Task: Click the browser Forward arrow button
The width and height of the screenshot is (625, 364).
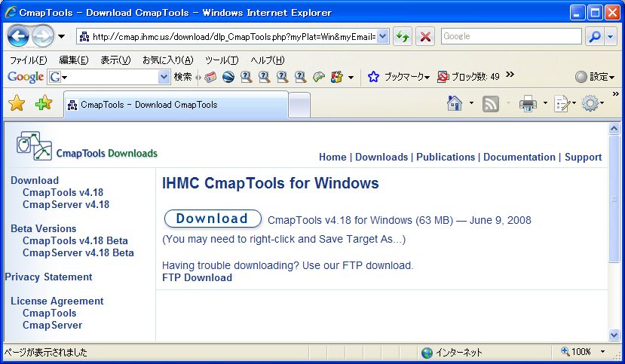Action: point(42,36)
